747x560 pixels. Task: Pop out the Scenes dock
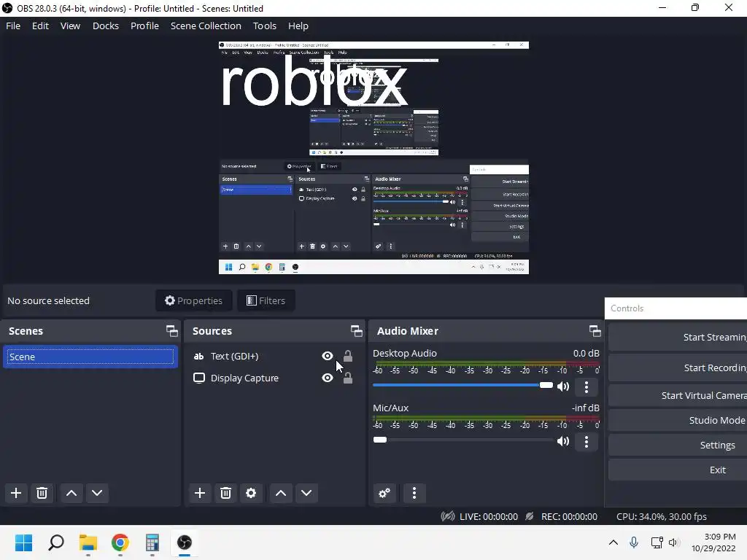(172, 330)
